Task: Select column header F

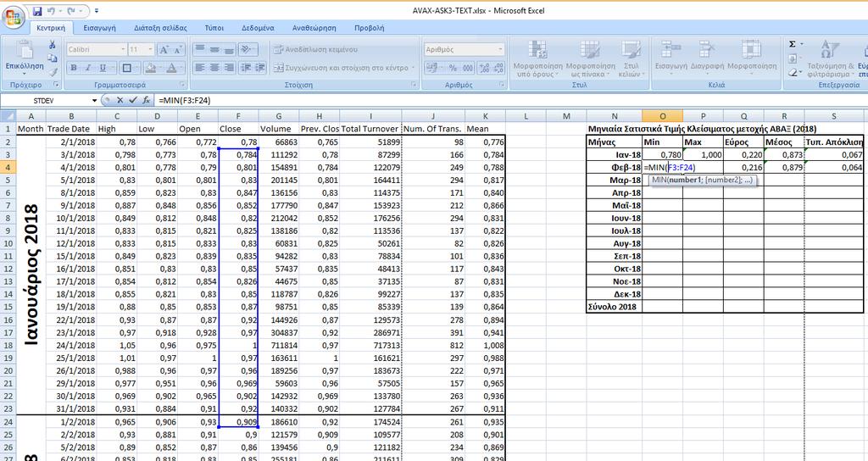Action: click(x=238, y=116)
